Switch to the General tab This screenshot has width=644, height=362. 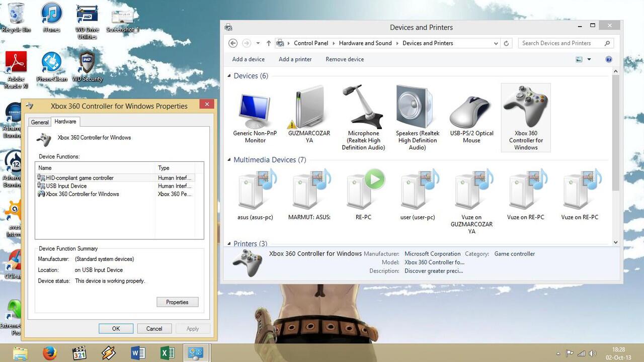(40, 122)
